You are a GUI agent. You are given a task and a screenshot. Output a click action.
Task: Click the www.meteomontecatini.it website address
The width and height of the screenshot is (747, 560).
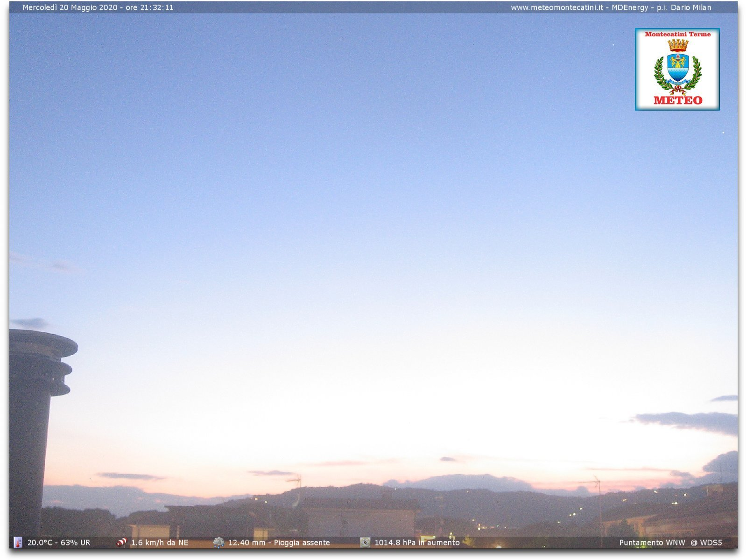pyautogui.click(x=557, y=7)
